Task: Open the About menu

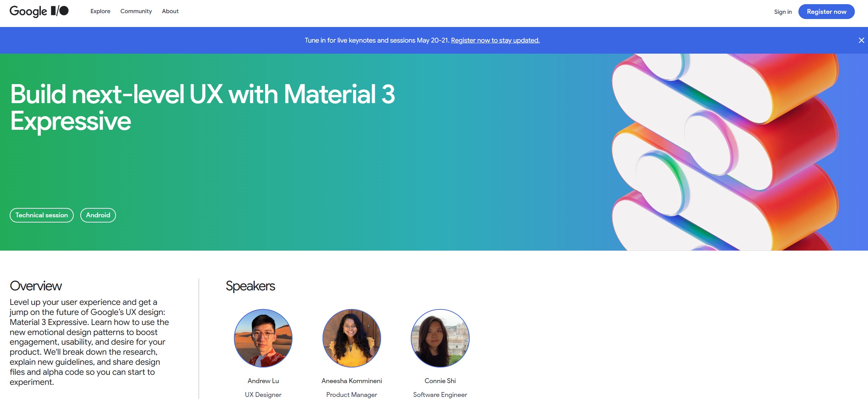Action: click(x=170, y=11)
